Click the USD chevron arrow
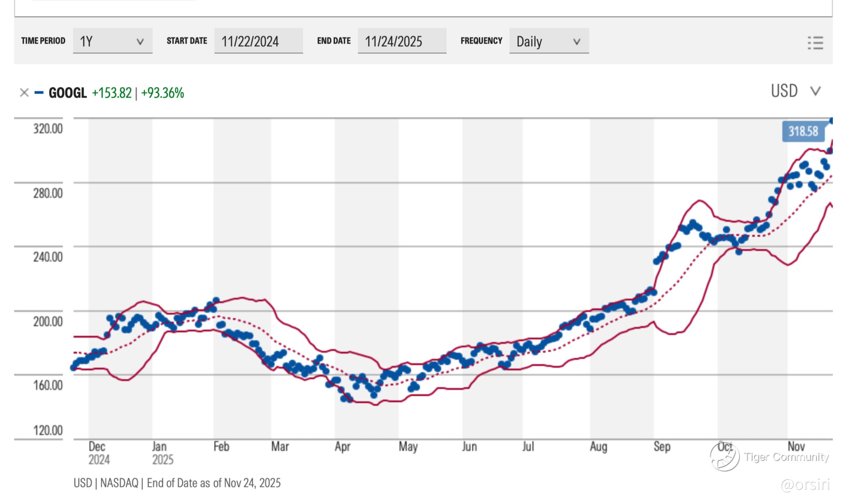847x504 pixels. (815, 91)
